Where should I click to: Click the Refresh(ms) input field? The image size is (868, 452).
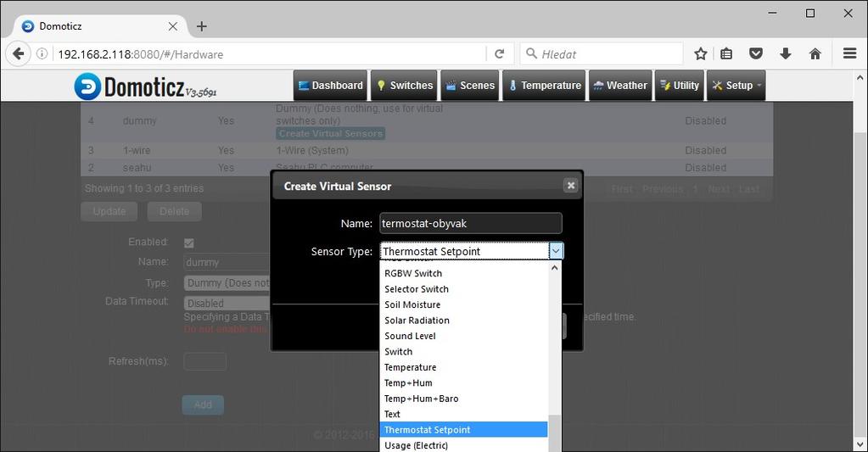click(204, 361)
